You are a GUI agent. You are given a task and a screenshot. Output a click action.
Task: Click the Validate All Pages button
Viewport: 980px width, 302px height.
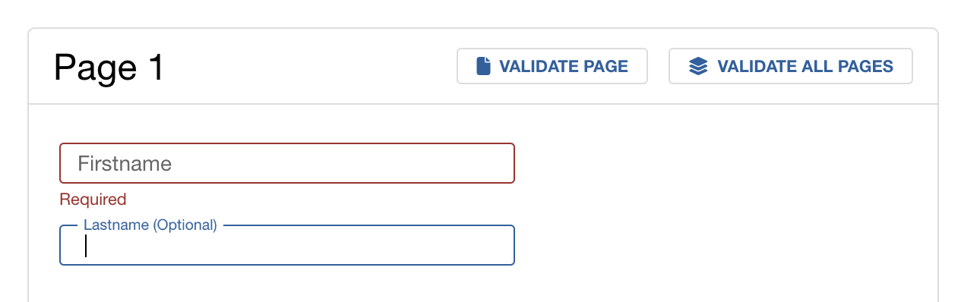pyautogui.click(x=790, y=66)
